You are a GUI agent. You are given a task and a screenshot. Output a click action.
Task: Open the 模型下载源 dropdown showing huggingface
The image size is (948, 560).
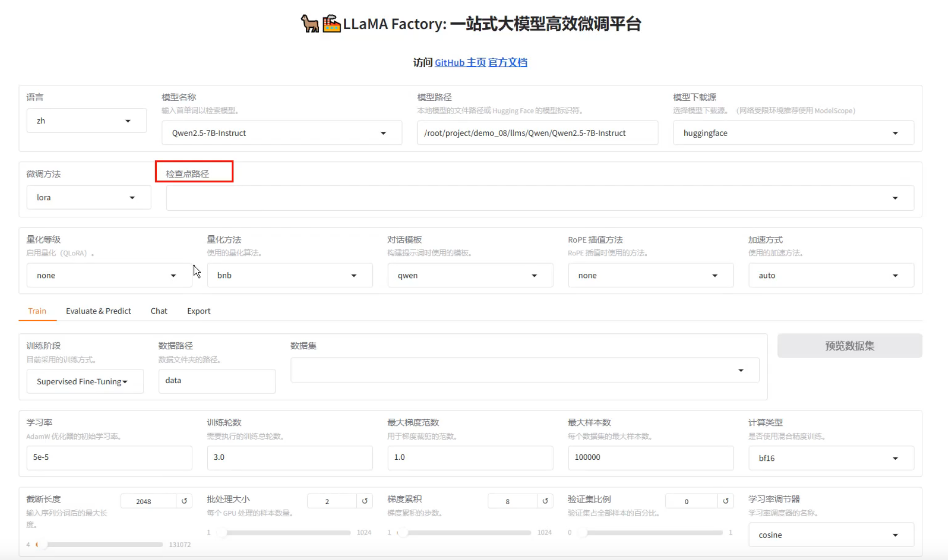point(793,133)
